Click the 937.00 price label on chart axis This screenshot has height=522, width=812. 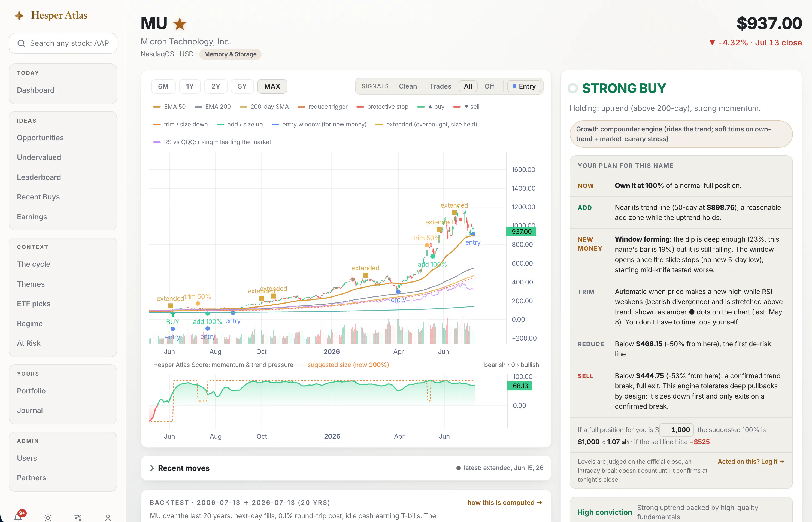click(521, 232)
